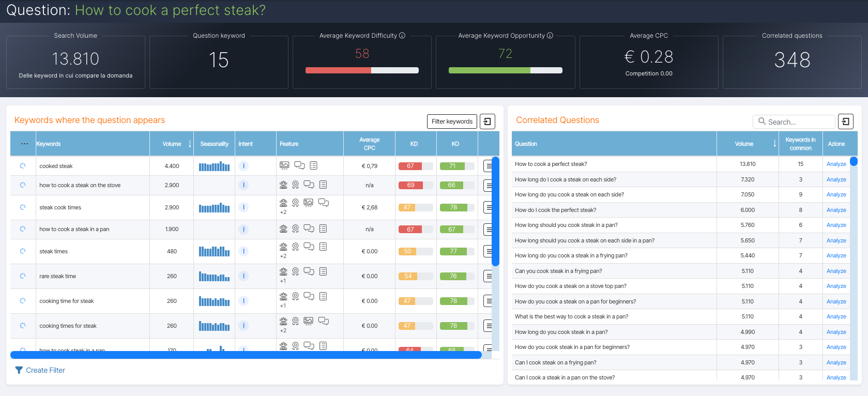
Task: Click the Filter keywords button
Action: coord(452,121)
